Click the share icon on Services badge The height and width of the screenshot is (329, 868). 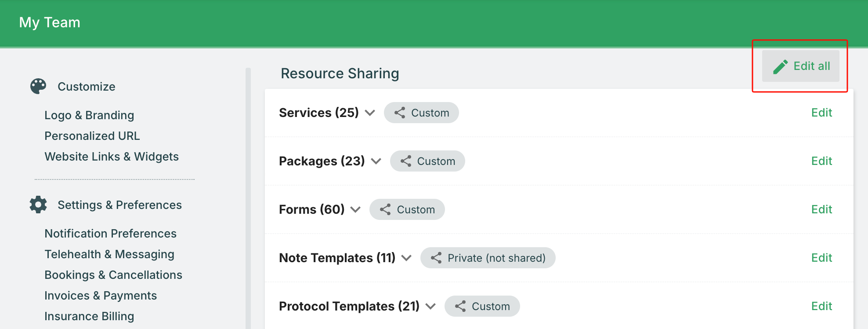(400, 113)
